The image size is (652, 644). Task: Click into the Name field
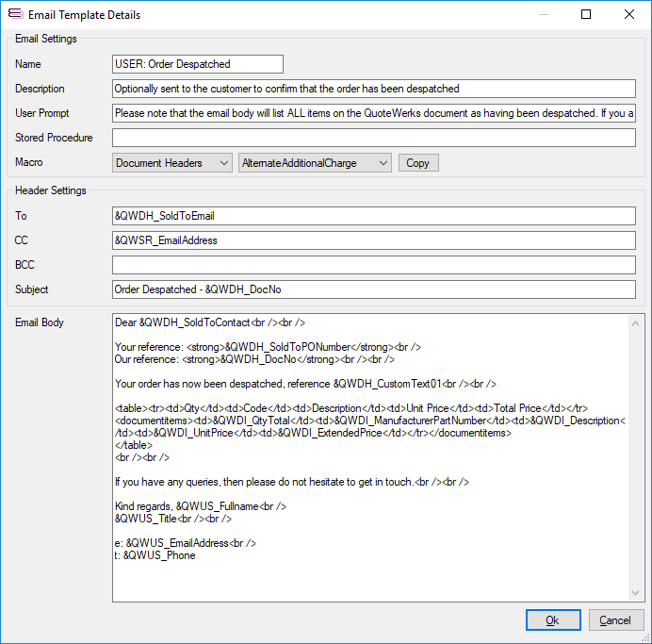[x=197, y=64]
